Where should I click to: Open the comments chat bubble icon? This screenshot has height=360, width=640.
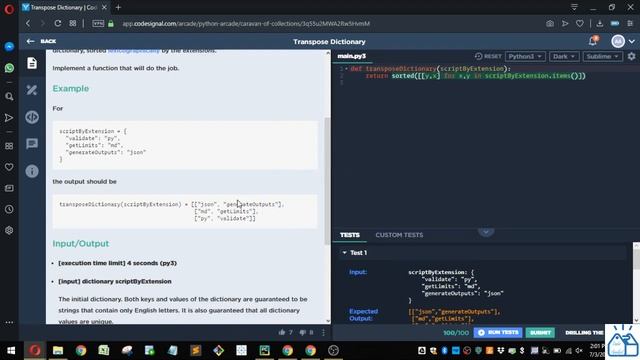point(32,144)
